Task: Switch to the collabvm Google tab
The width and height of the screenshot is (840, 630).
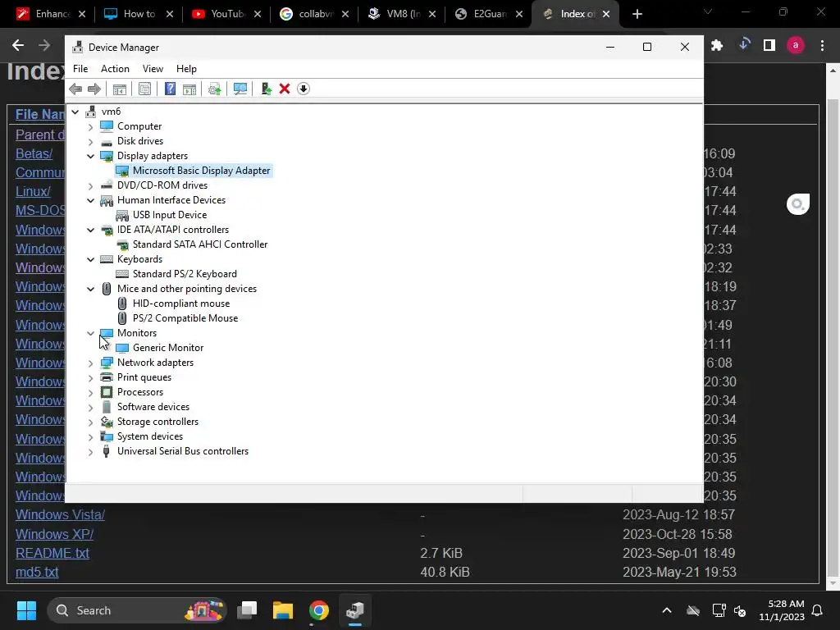Action: coord(313,14)
